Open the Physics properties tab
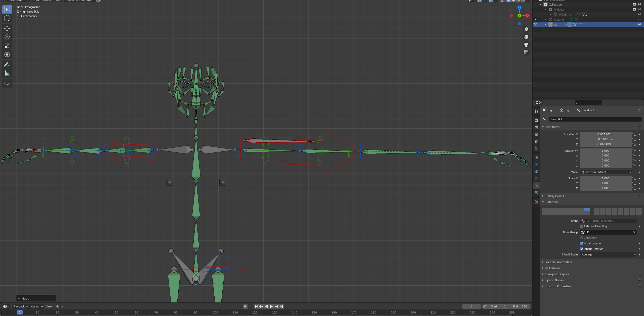Image resolution: width=644 pixels, height=316 pixels. (537, 165)
